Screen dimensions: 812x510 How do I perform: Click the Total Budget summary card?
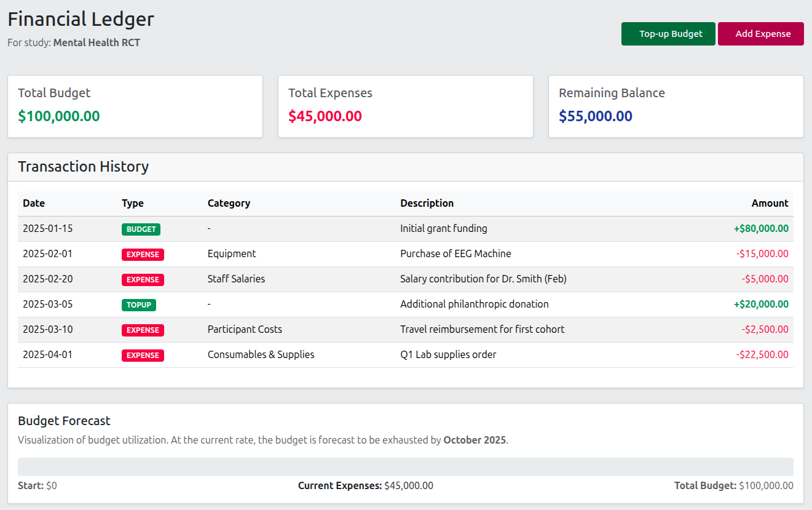[135, 106]
